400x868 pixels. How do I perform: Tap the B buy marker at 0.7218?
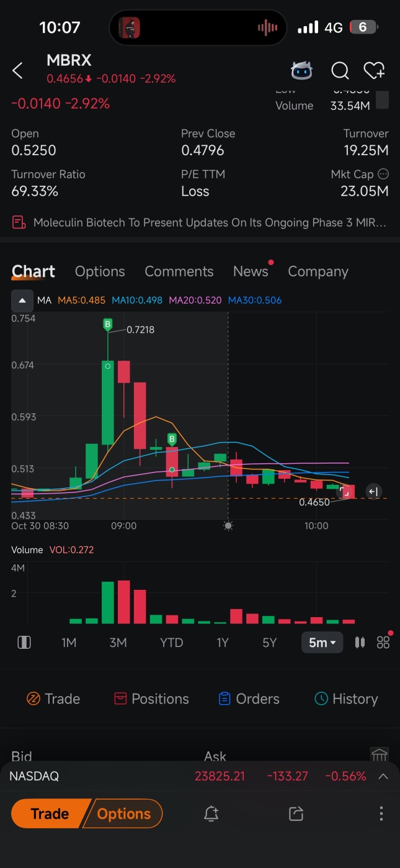point(108,324)
